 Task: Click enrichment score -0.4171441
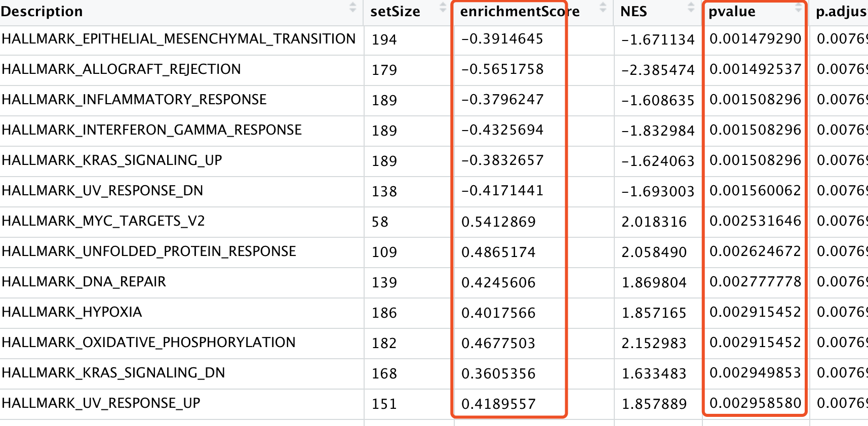point(502,191)
